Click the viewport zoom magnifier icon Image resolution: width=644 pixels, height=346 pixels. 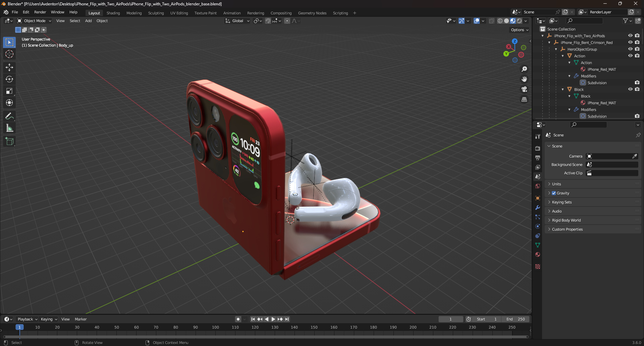tap(524, 69)
